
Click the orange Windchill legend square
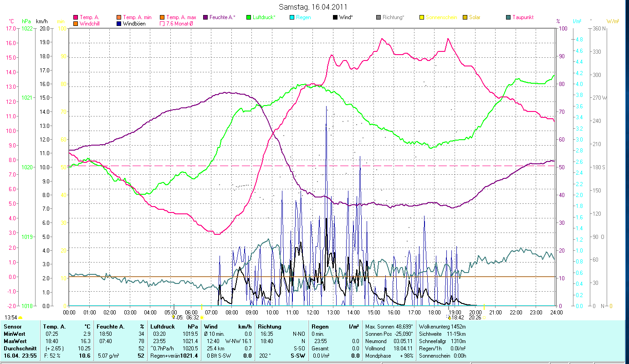(76, 24)
